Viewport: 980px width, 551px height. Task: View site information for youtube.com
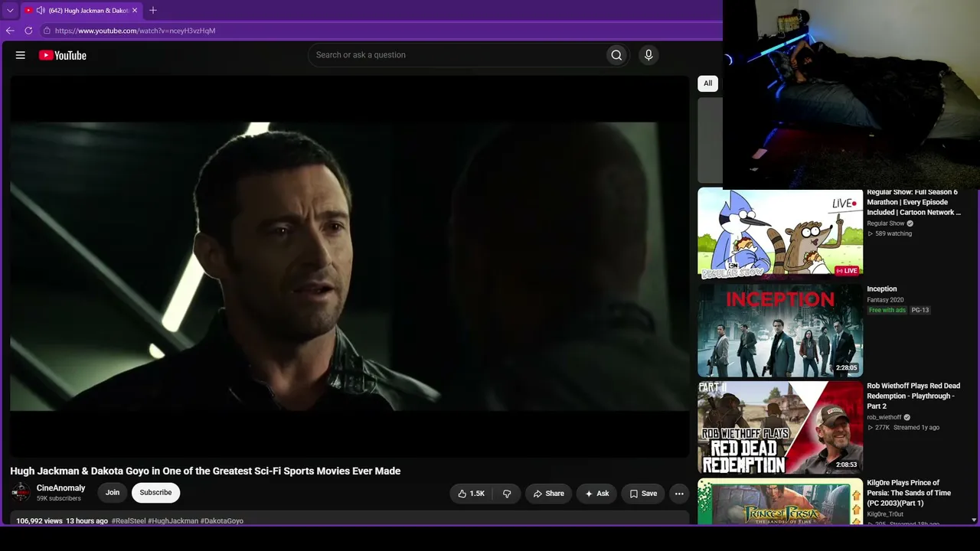click(47, 31)
